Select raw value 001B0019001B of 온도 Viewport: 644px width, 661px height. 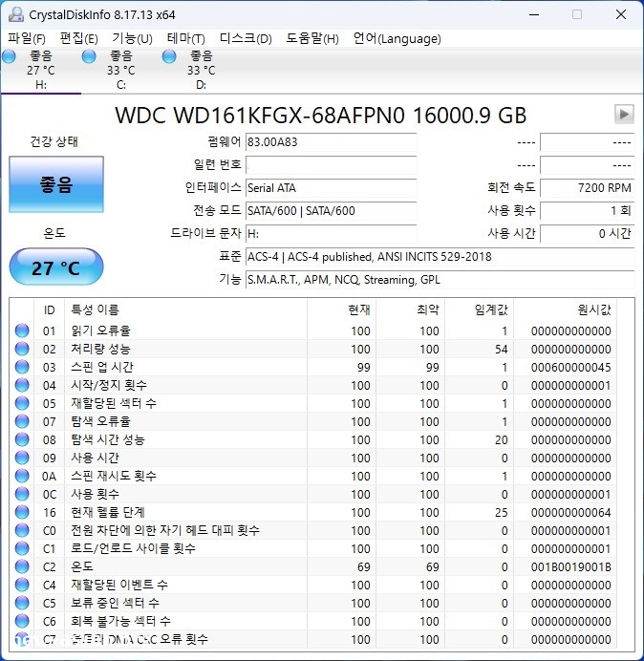point(570,567)
